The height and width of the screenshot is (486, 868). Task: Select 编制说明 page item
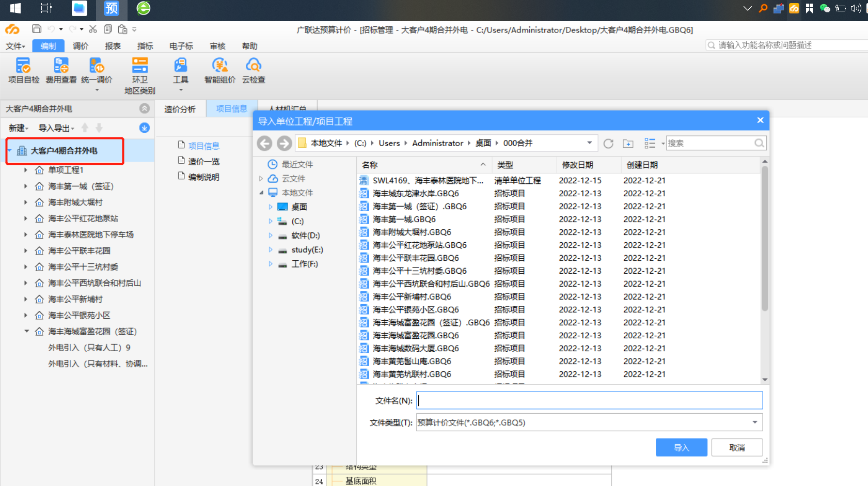click(203, 177)
